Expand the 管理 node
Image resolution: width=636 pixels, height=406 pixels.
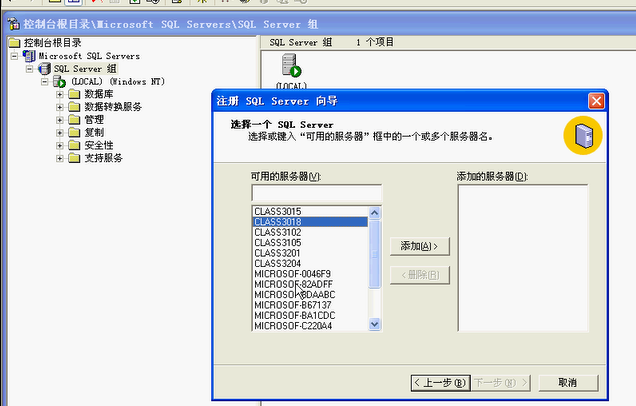(60, 120)
